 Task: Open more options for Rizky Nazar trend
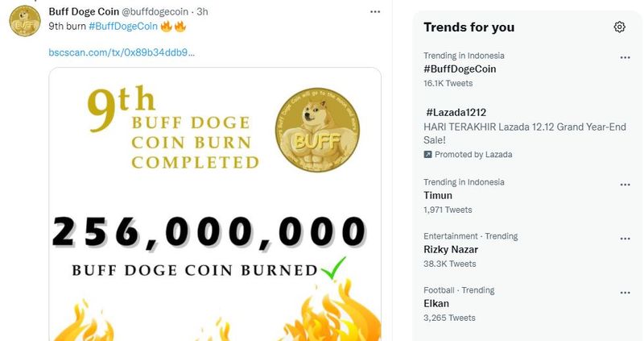(625, 238)
